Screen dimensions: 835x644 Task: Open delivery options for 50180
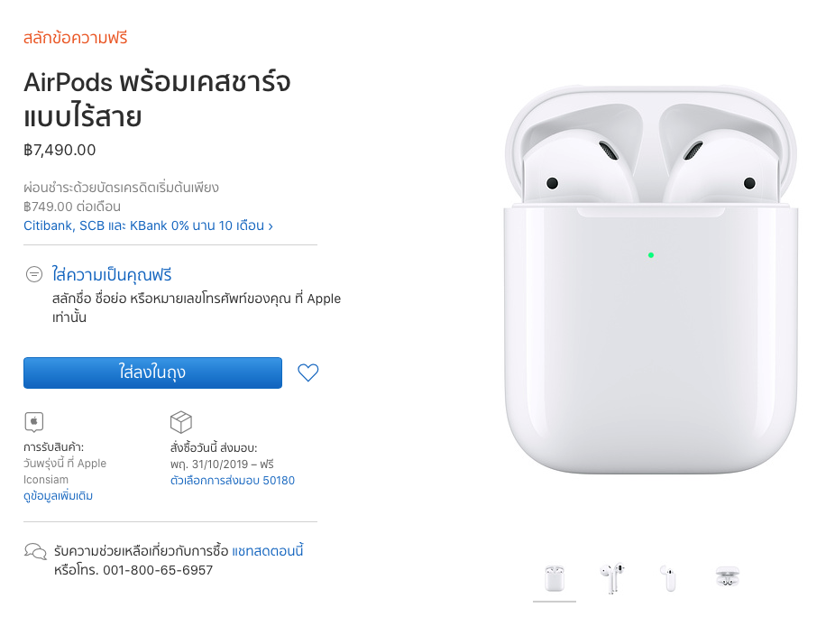point(232,480)
